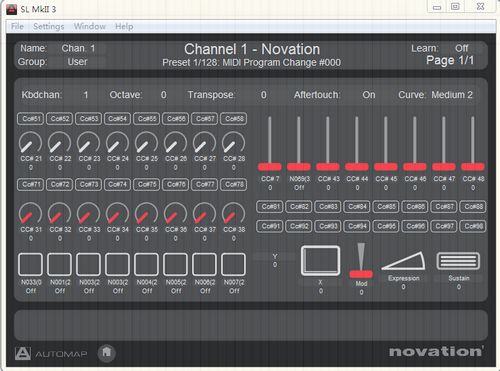Open the File menu

(17, 26)
